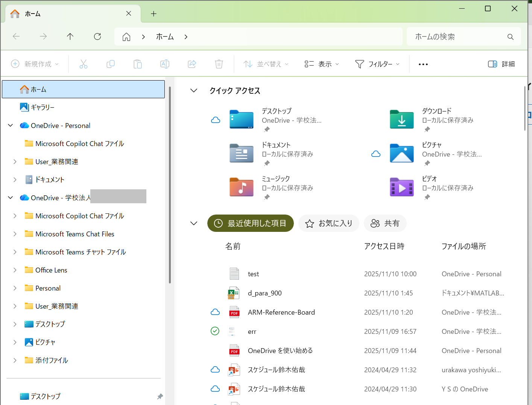
Task: Select ホーム in the navigation pane
Action: 84,89
